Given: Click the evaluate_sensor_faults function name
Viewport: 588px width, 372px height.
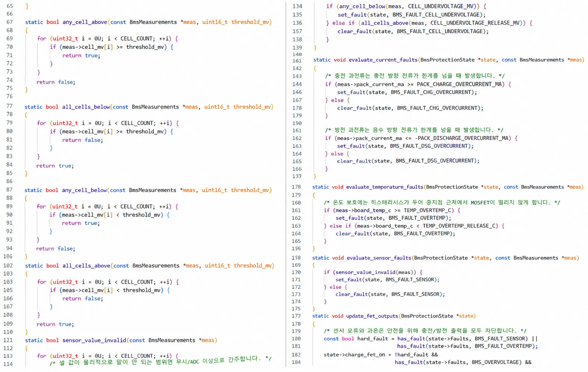Looking at the screenshot, I should (379, 258).
